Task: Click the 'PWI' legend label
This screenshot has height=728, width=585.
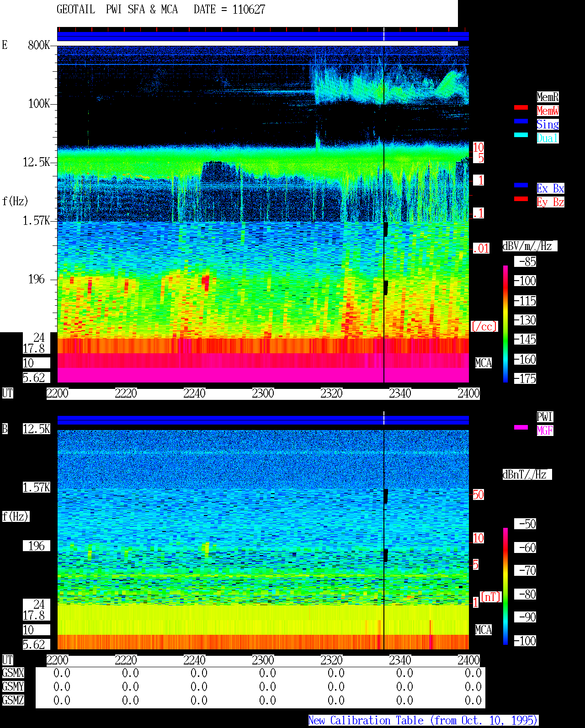Action: pos(545,417)
